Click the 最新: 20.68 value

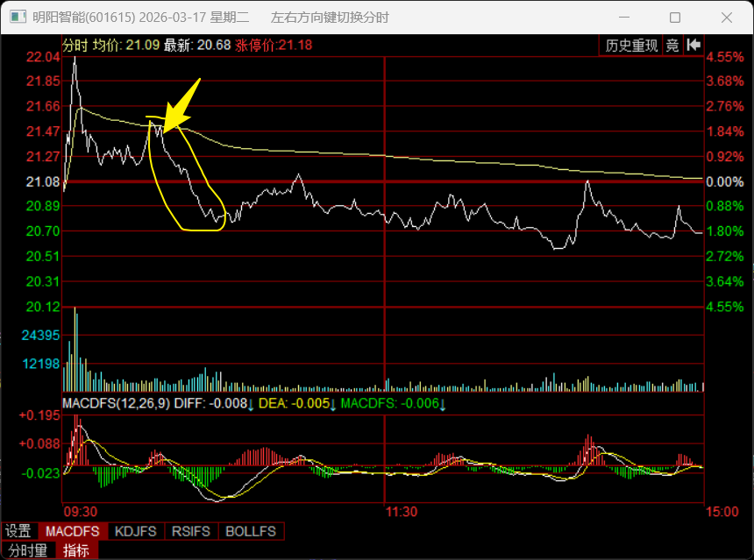[x=197, y=46]
